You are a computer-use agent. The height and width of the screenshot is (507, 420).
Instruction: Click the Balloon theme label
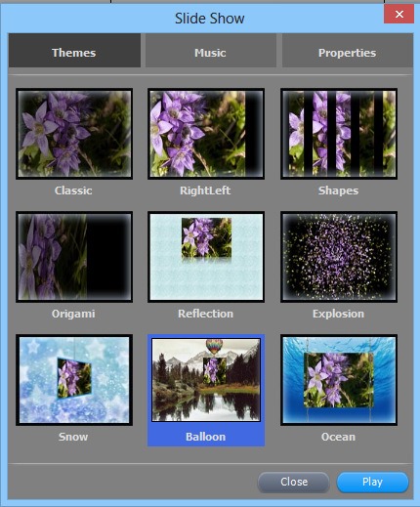pos(206,437)
